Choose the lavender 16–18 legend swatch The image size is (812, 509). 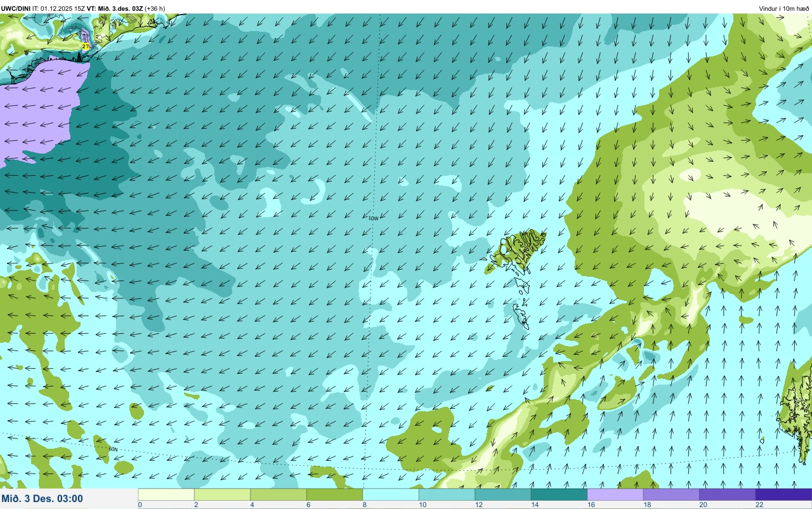[615, 494]
